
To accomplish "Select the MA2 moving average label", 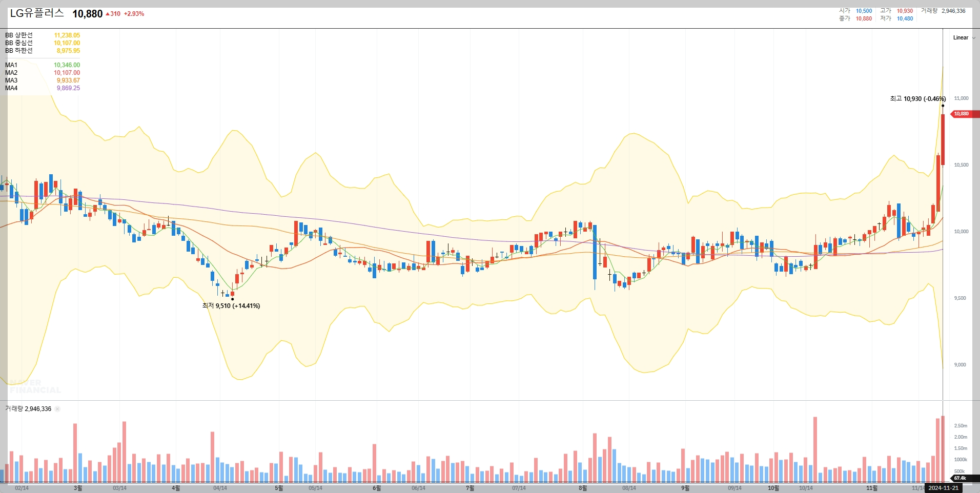I will click(x=11, y=73).
